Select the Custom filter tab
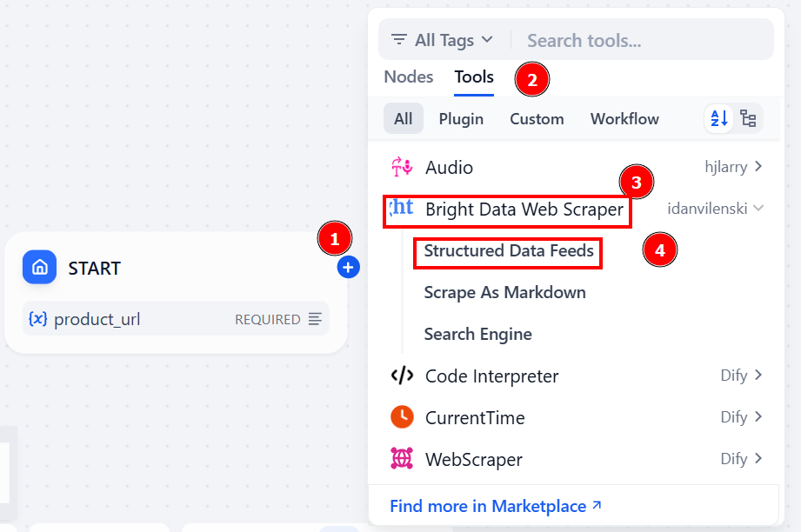Viewport: 801px width, 532px height. (x=537, y=119)
